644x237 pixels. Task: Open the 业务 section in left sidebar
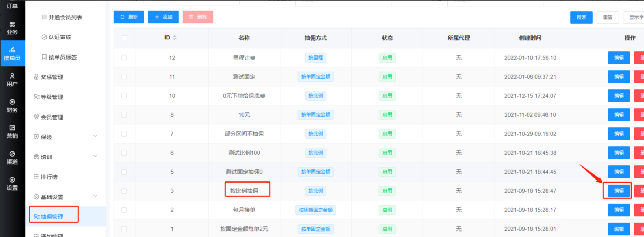point(12,28)
